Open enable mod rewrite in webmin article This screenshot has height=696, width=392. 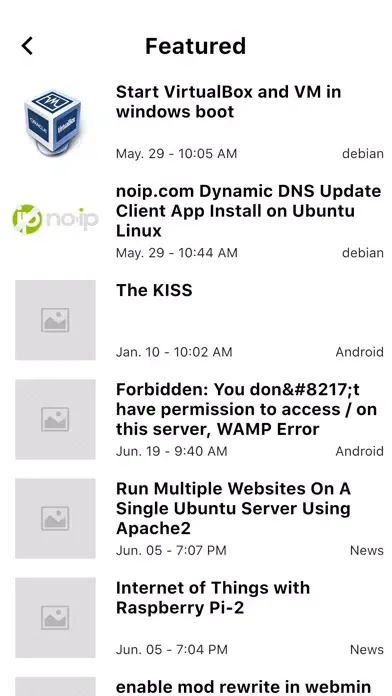[x=243, y=687]
